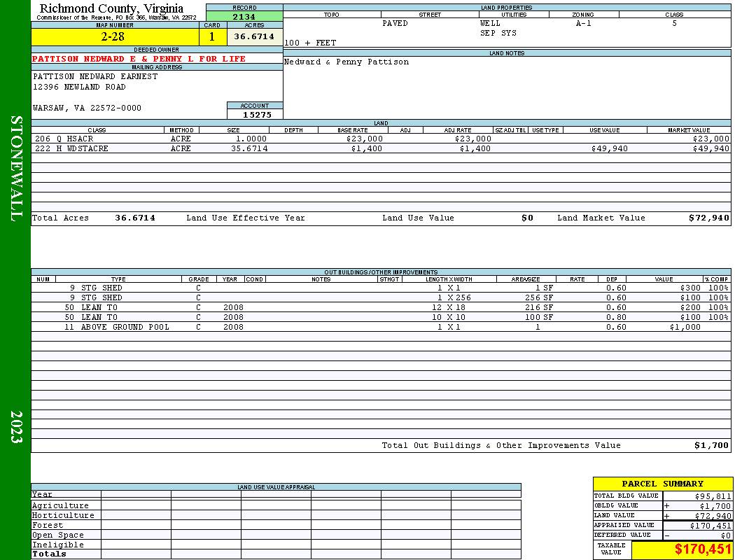The height and width of the screenshot is (560, 735).
Task: Select the map number 2-28 field
Action: pos(115,36)
